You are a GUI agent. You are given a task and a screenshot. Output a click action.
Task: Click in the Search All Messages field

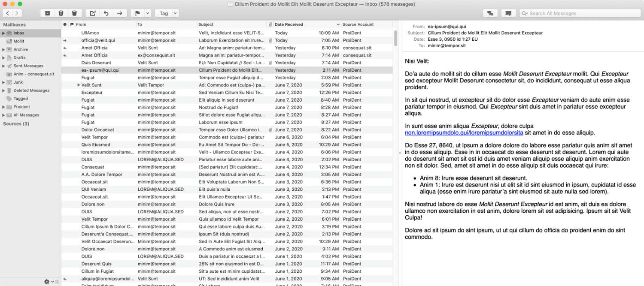coord(580,13)
